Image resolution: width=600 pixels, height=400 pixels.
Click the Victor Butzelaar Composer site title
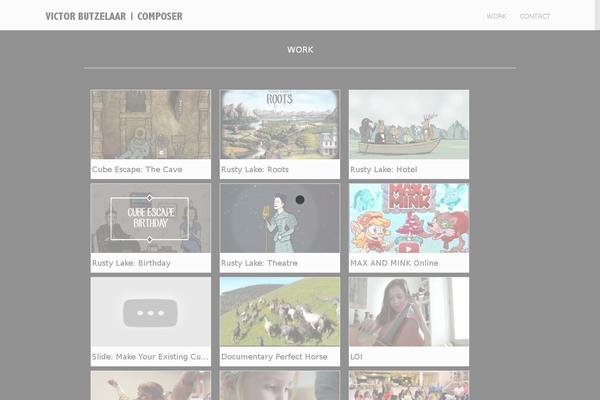tap(114, 16)
